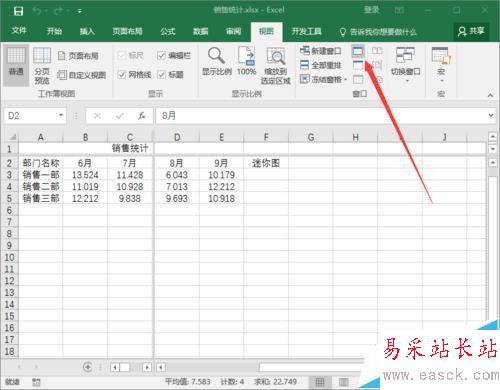This screenshot has height=390, width=500.
Task: Save the workbook with the floppy disk icon
Action: 18,11
